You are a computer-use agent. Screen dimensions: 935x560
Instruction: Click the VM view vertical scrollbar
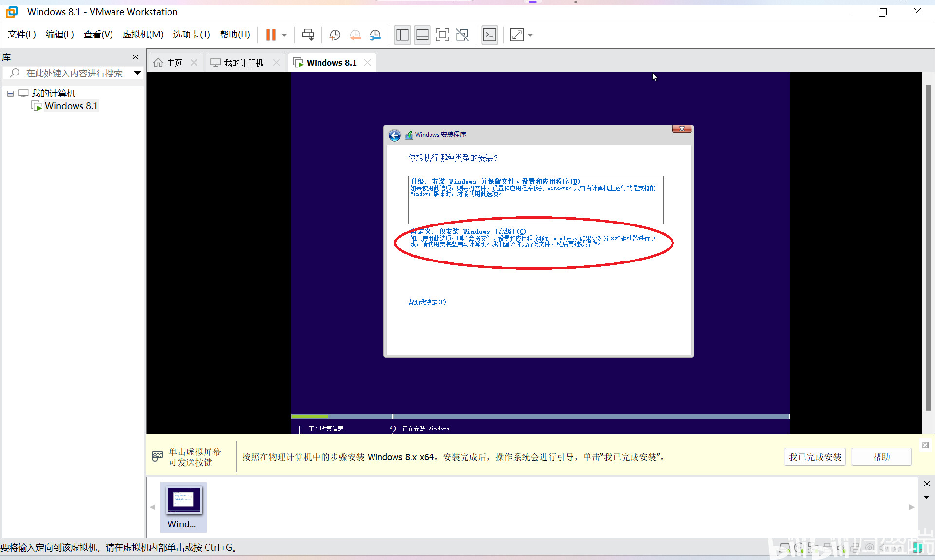click(928, 248)
